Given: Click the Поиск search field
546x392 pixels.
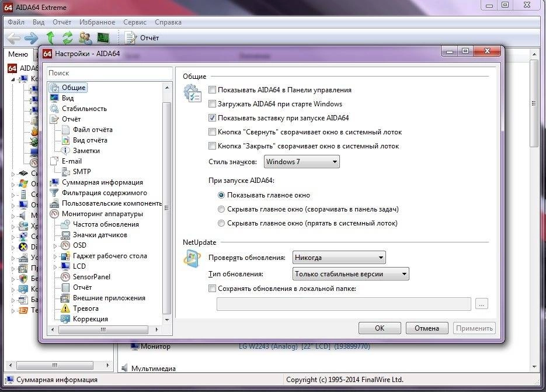Looking at the screenshot, I should (x=110, y=73).
